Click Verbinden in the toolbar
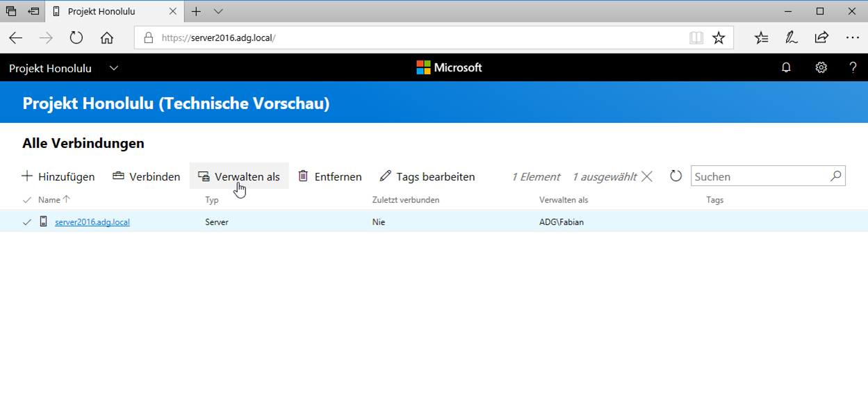 pos(146,176)
